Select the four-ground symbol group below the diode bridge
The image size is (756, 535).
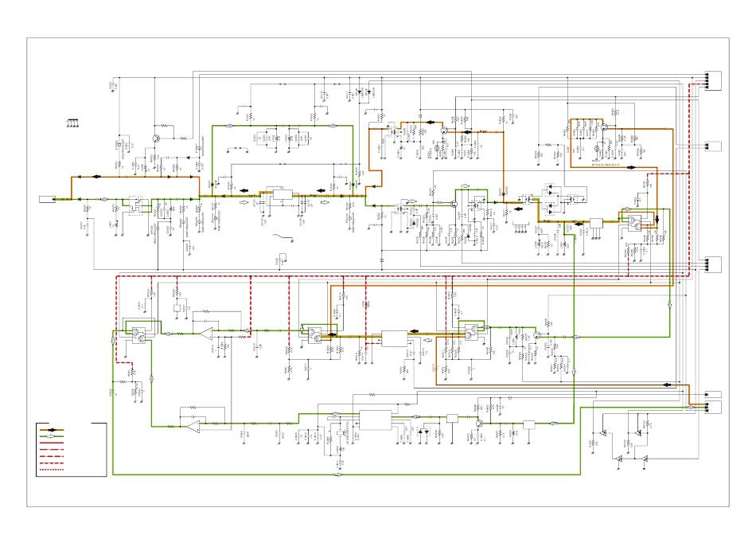coord(521,228)
